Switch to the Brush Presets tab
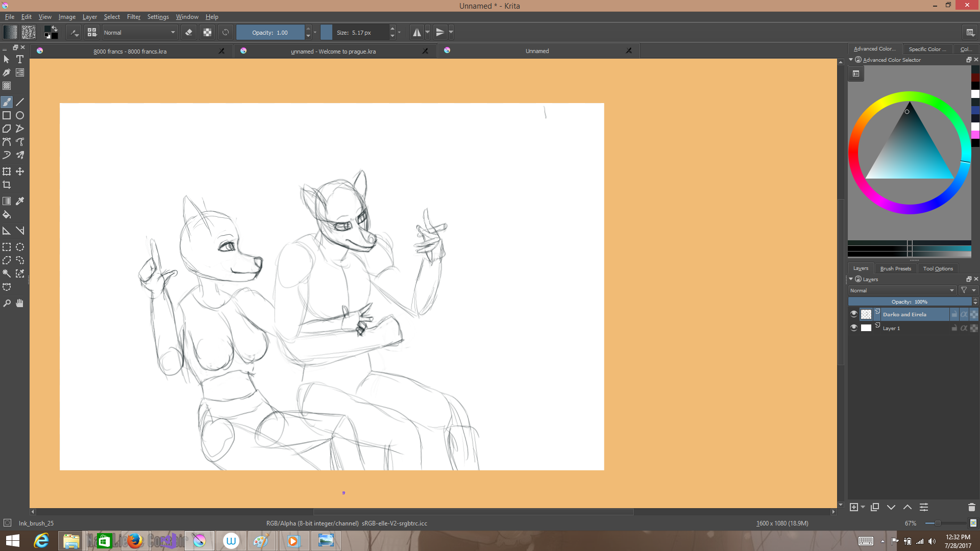The width and height of the screenshot is (980, 551). [895, 268]
